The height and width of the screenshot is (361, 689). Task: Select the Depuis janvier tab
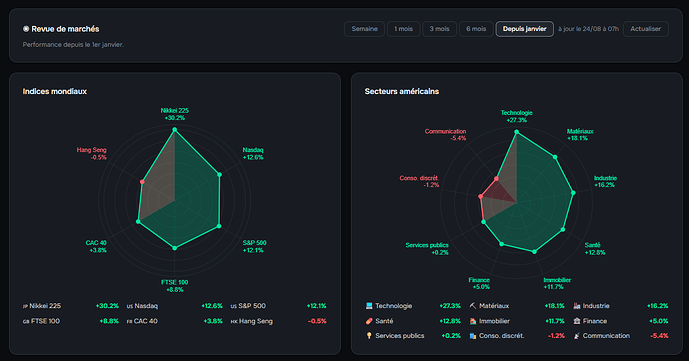525,29
